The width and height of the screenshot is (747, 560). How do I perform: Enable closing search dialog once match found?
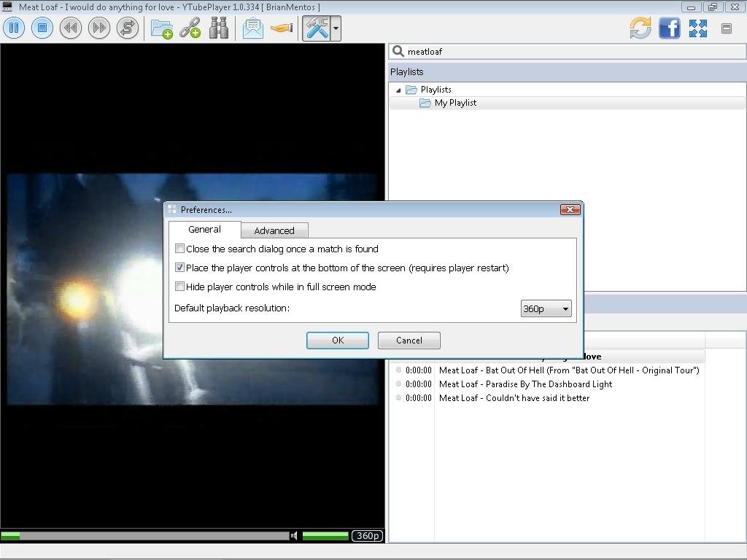[x=179, y=249]
